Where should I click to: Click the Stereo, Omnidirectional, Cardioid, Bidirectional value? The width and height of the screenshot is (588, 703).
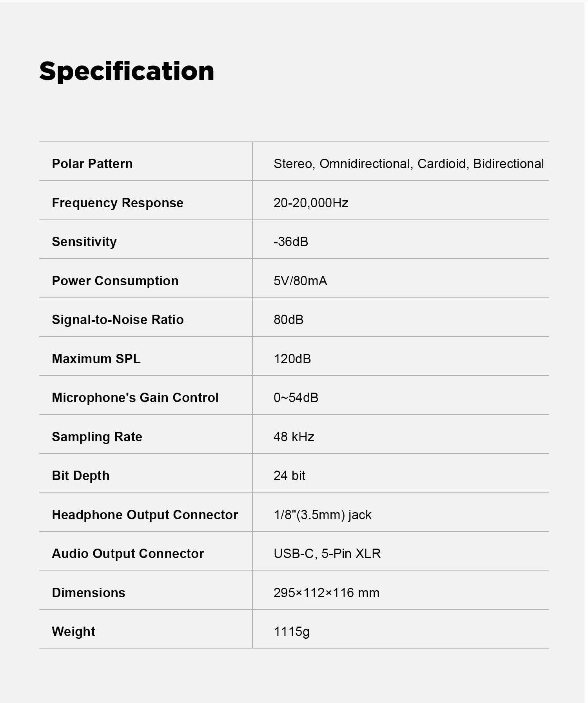point(408,163)
